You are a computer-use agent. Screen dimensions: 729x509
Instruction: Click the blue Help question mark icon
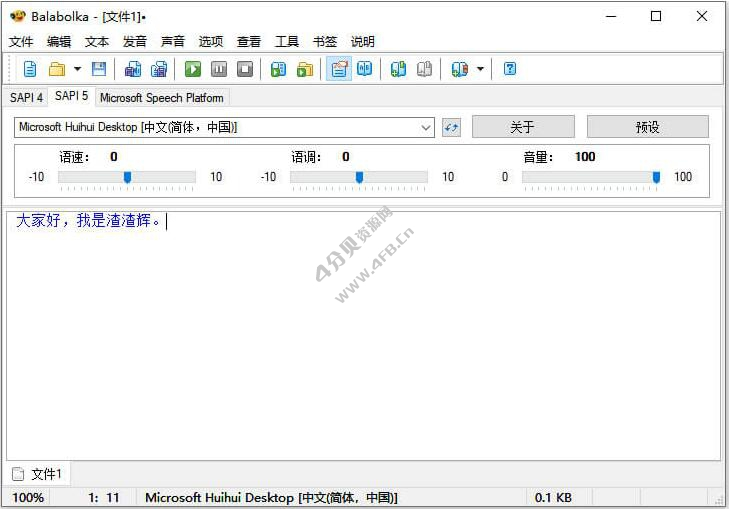pyautogui.click(x=510, y=69)
